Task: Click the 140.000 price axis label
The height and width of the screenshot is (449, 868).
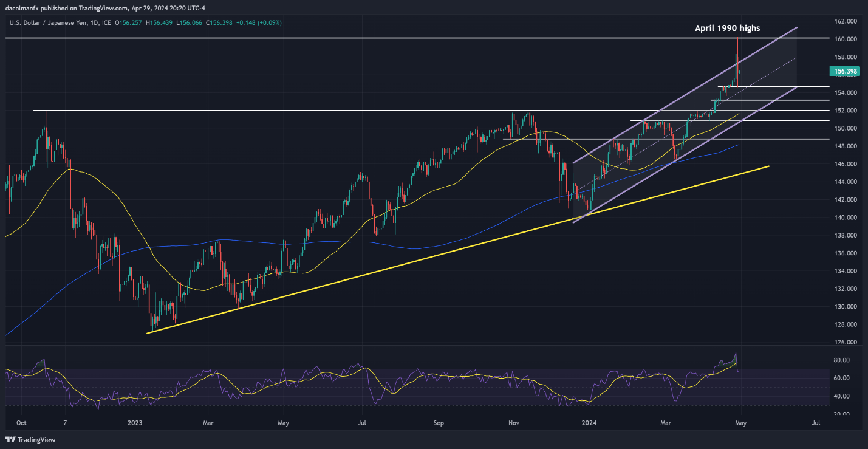Action: coord(846,218)
